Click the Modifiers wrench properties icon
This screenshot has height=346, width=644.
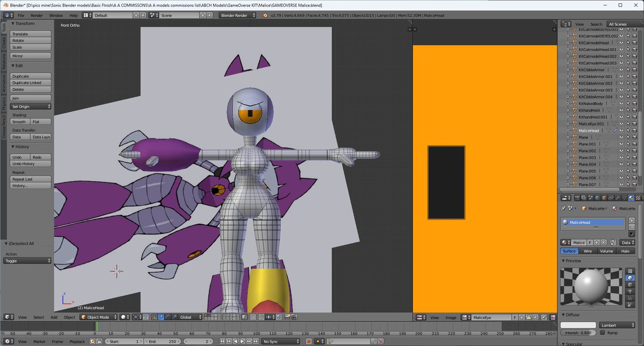618,198
